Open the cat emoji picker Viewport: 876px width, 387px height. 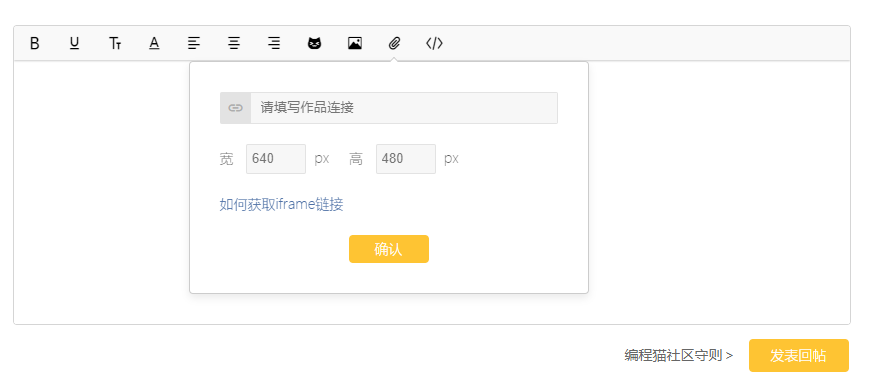315,43
